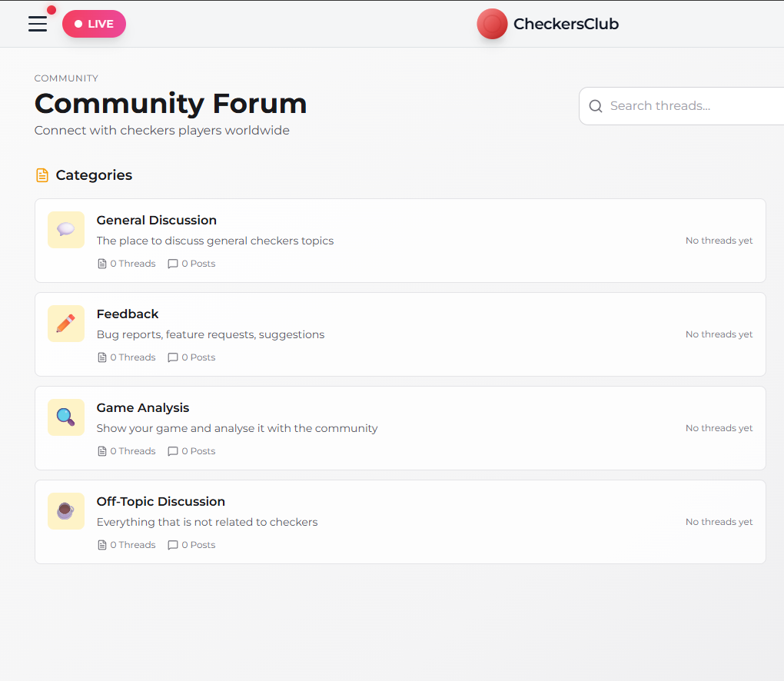The height and width of the screenshot is (681, 784).
Task: Open the Off-Topic Discussion category
Action: pos(161,501)
